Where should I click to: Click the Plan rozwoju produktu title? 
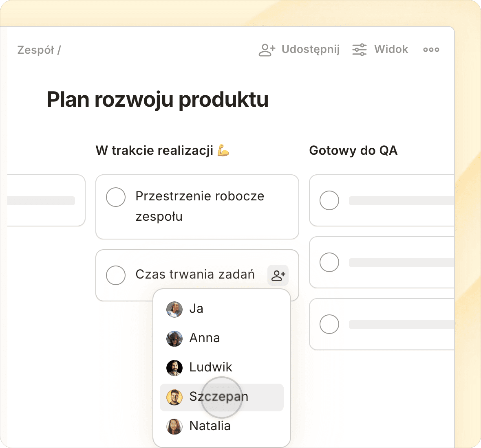click(157, 99)
